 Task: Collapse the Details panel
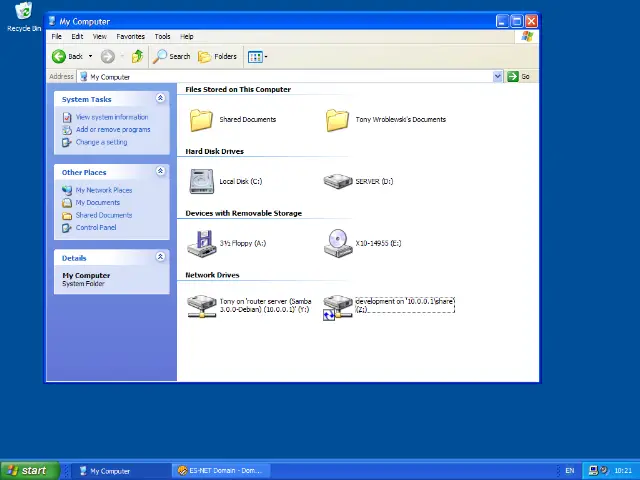tap(160, 257)
